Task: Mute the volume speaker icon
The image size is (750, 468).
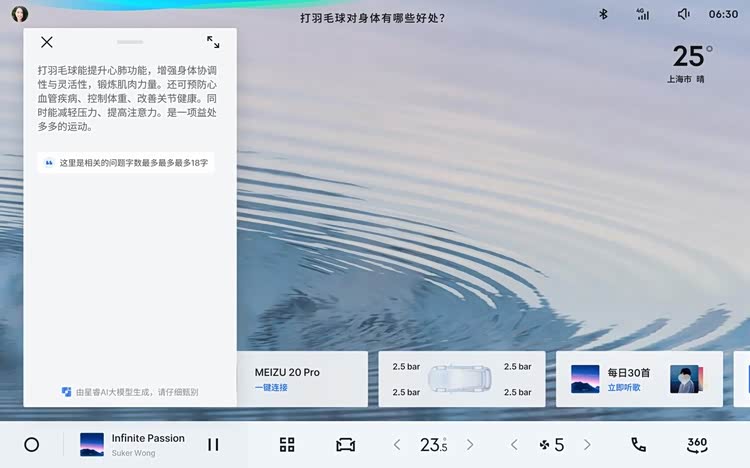Action: click(x=684, y=14)
